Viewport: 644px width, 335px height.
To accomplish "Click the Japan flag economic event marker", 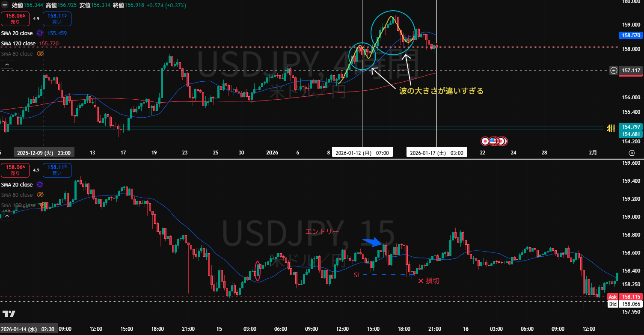I will (485, 141).
